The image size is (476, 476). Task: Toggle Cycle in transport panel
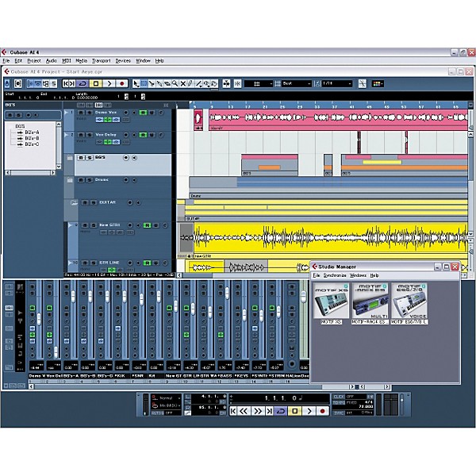(281, 411)
